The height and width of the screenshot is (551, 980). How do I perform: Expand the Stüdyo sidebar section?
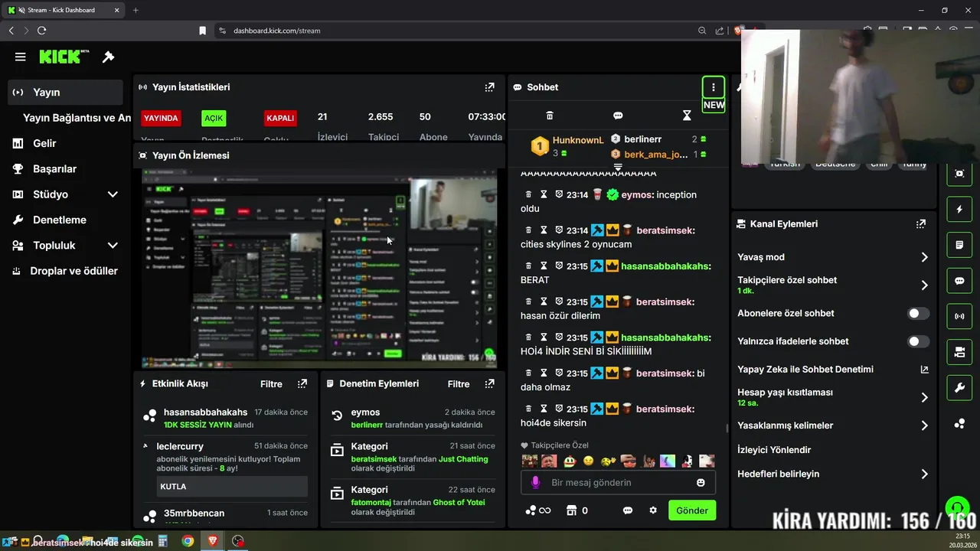click(x=113, y=194)
